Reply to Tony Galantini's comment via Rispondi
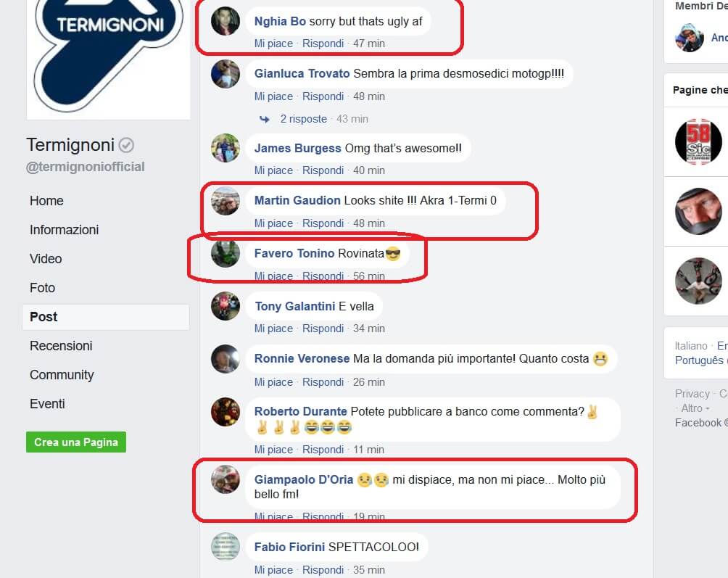 (x=323, y=329)
